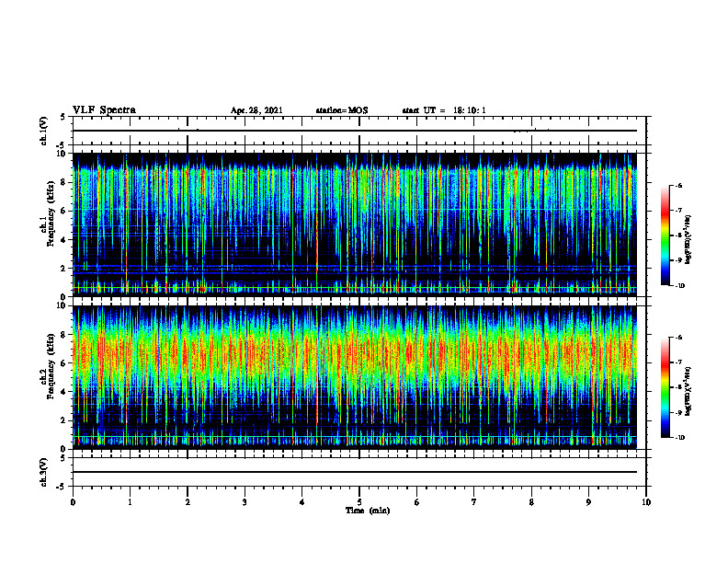Click the "6" tick on the Time axis
The width and height of the screenshot is (728, 563).
click(x=417, y=502)
